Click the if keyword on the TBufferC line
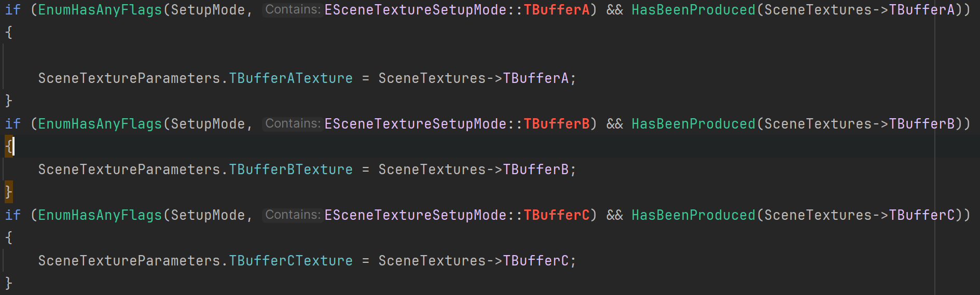This screenshot has width=980, height=295. tap(12, 215)
